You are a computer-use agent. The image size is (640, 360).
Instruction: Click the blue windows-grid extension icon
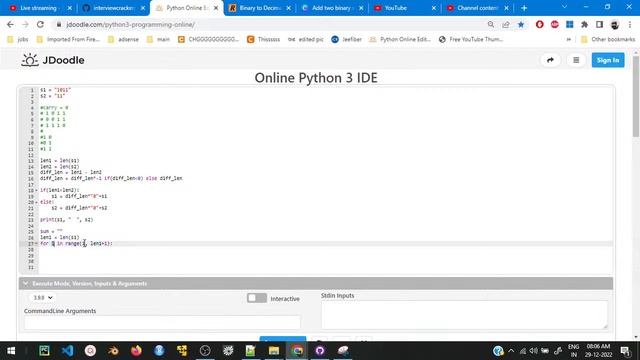[569, 24]
